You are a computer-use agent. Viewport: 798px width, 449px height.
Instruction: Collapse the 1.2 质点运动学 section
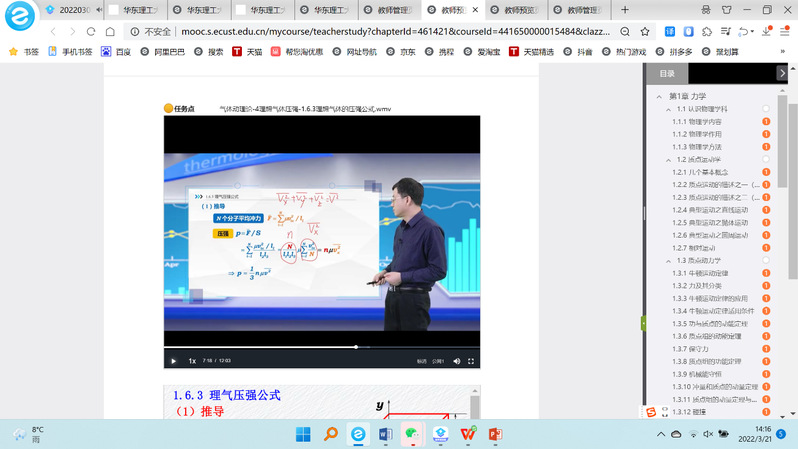[x=667, y=160]
